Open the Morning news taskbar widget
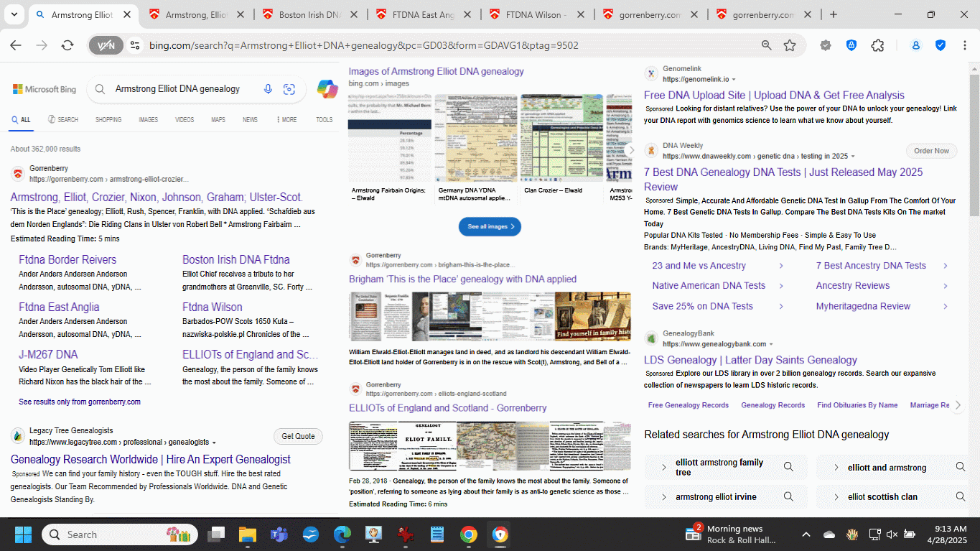Image resolution: width=980 pixels, height=551 pixels. click(730, 534)
